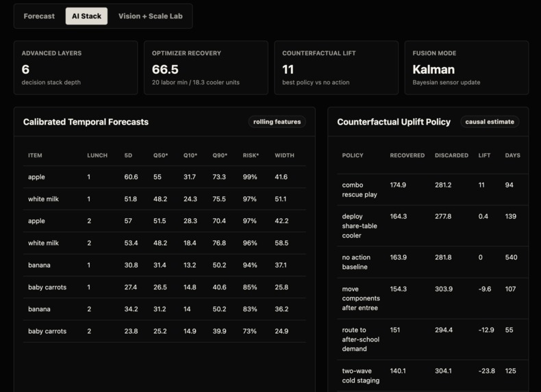The image size is (541, 392).
Task: Click the Q50* column header
Action: point(161,155)
